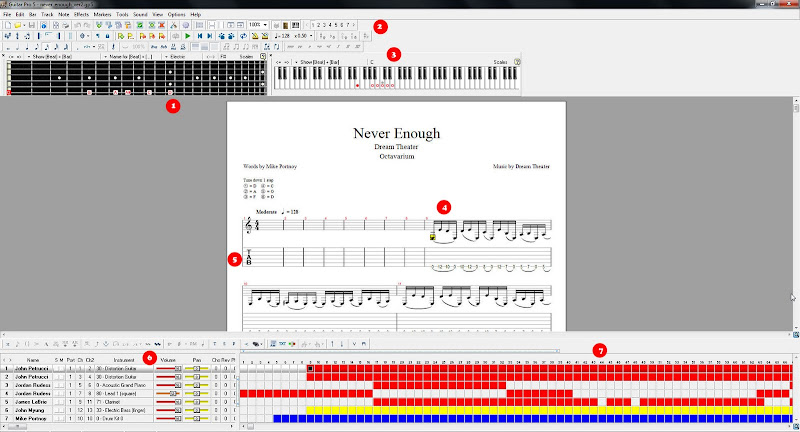Select the Electric Bass (finger) instrument cell

coord(124,410)
